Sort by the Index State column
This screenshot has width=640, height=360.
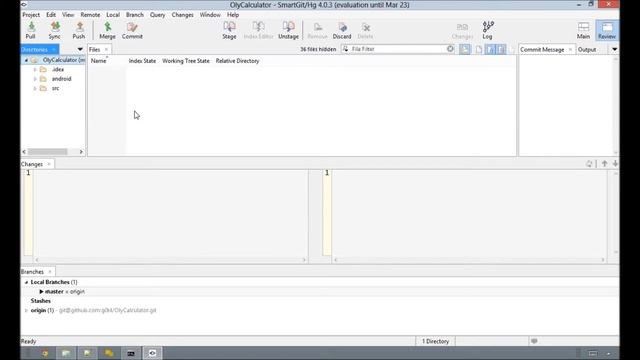[142, 61]
